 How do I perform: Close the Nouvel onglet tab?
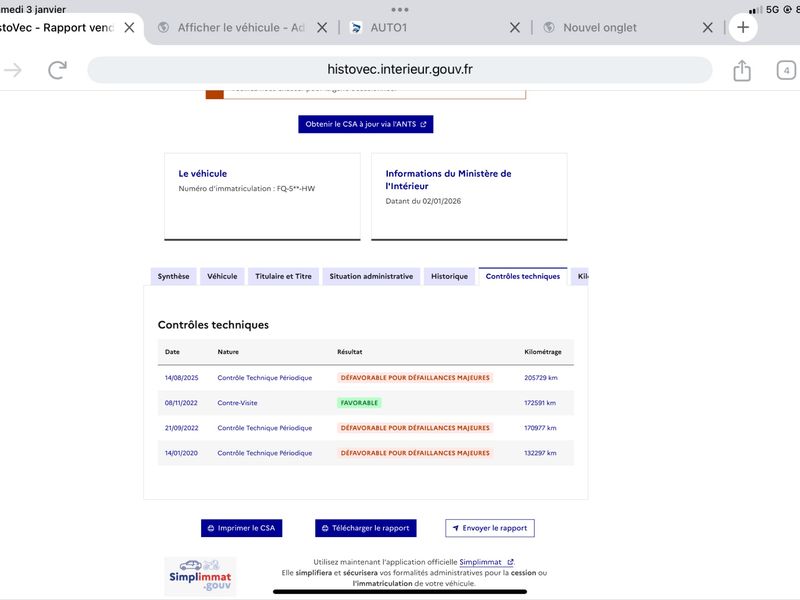708,28
